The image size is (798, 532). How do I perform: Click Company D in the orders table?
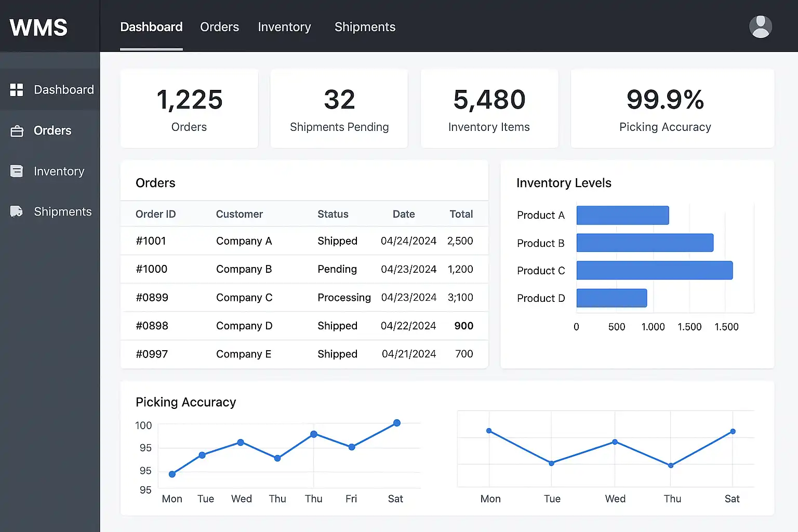point(244,326)
